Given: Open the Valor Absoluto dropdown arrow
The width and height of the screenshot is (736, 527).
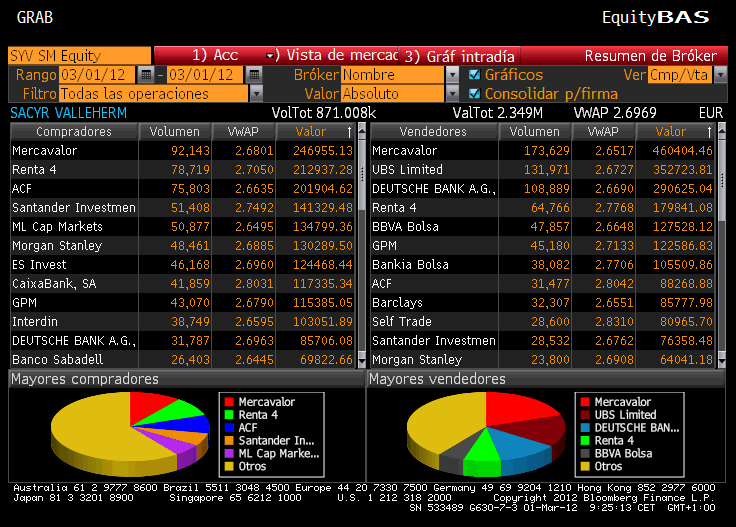Looking at the screenshot, I should [452, 94].
